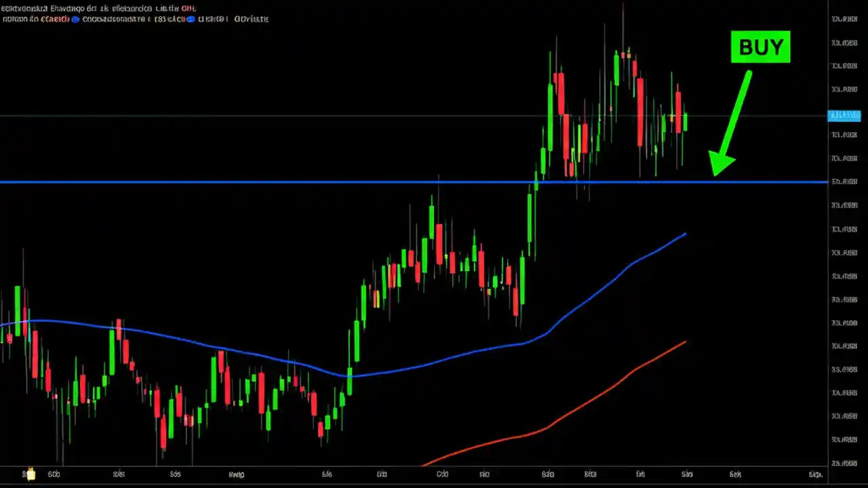Select the blue horizontal support line
Image resolution: width=868 pixels, height=488 pixels.
[x=271, y=182]
